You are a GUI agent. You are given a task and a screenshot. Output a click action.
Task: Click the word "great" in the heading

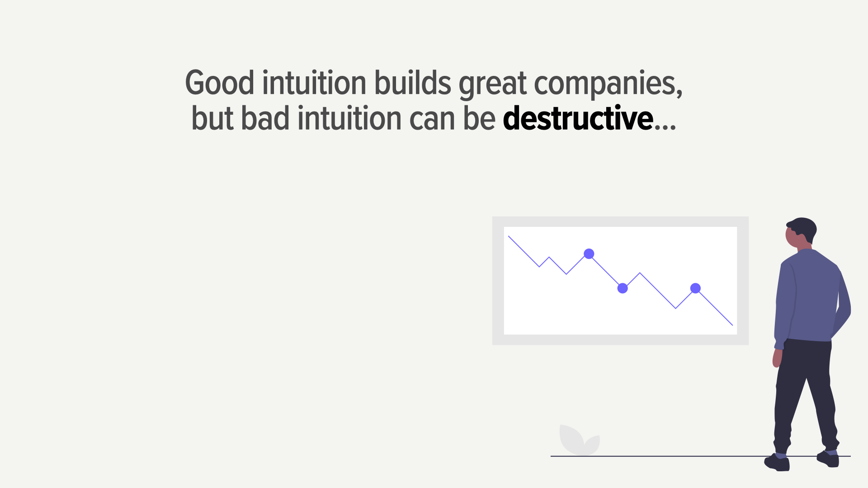(493, 85)
